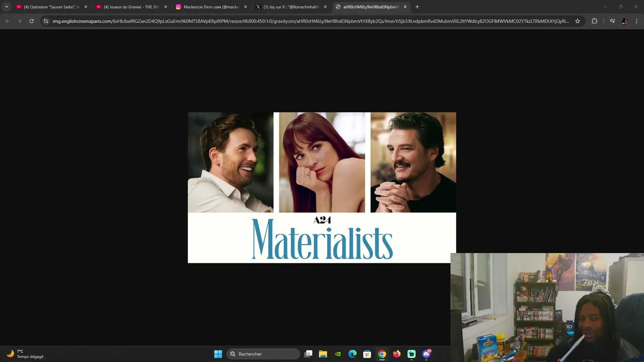The image size is (644, 362).
Task: Go back to previous page
Action: click(x=7, y=21)
